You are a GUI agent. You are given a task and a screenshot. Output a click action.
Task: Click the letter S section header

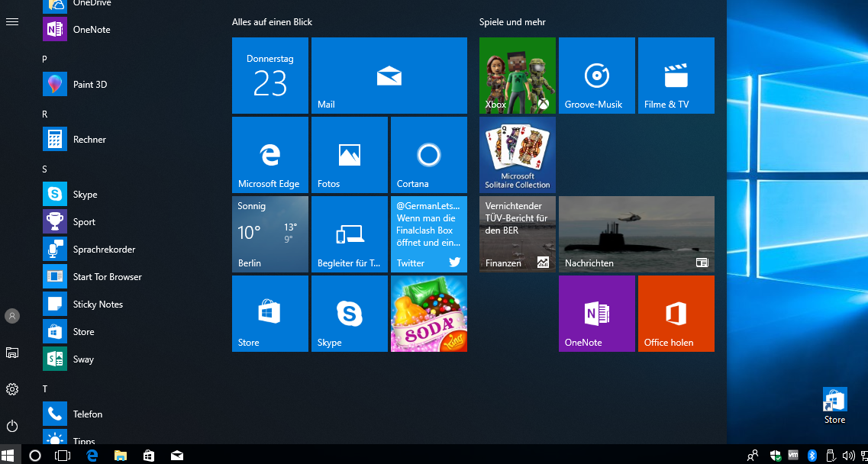tap(45, 169)
